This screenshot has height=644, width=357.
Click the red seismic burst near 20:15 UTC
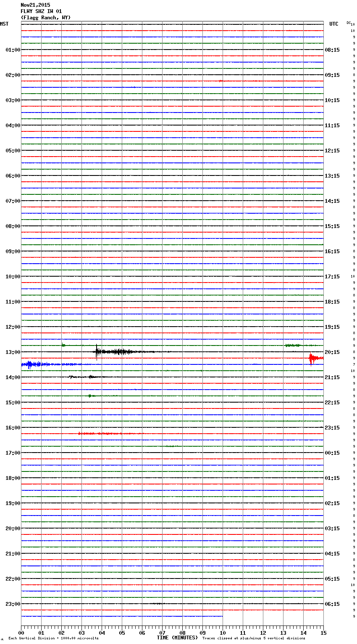point(316,359)
